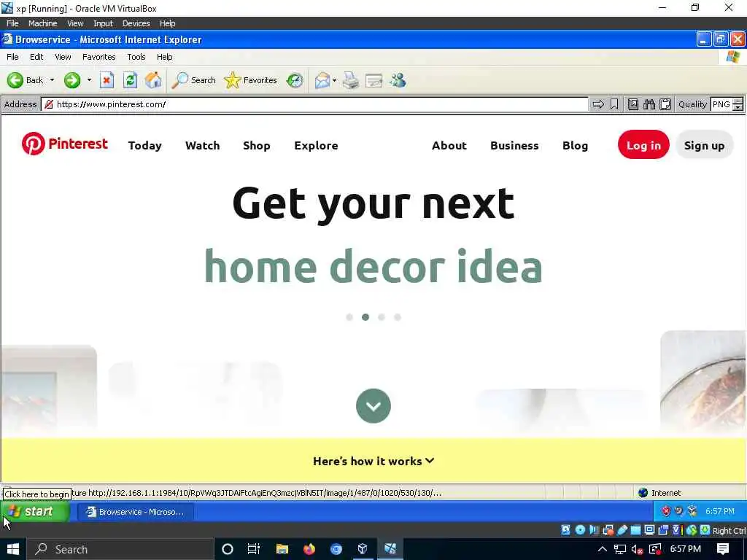Click the Edit page toolbar icon
Image resolution: width=747 pixels, height=560 pixels.
(374, 80)
